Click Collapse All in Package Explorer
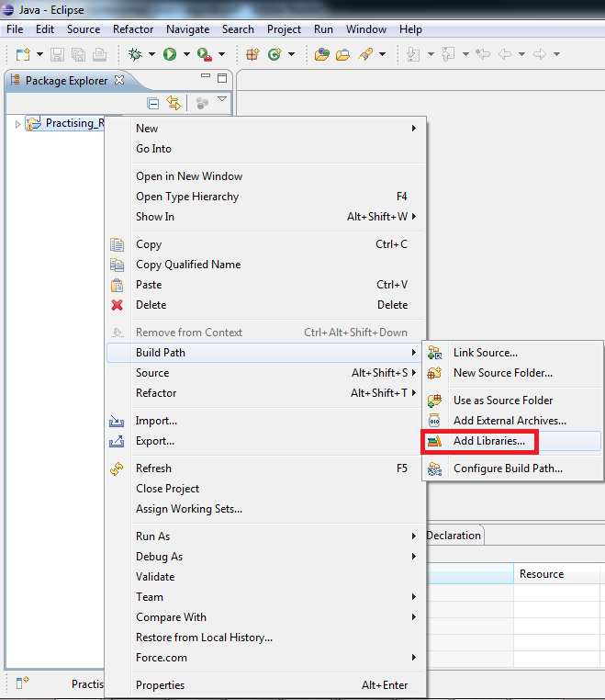Screen dimensions: 605x700 152,104
